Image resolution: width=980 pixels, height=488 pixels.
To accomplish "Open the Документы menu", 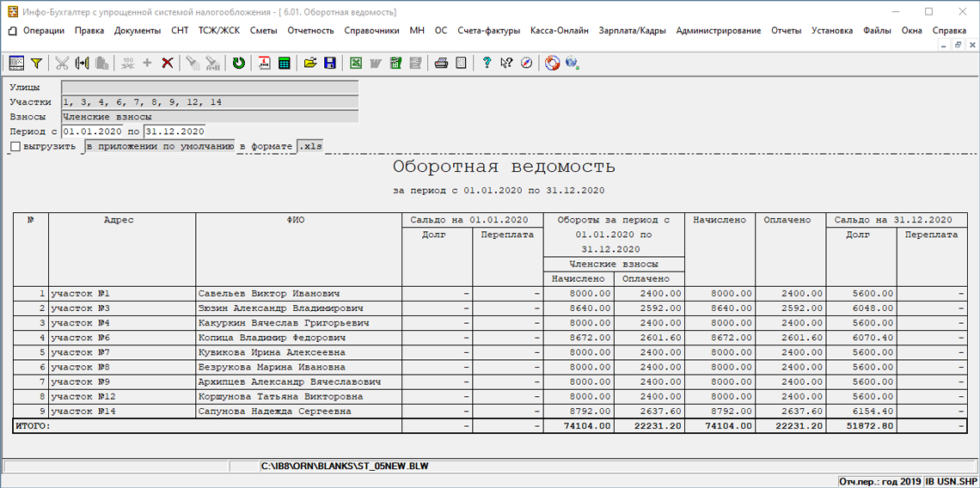I will point(138,31).
